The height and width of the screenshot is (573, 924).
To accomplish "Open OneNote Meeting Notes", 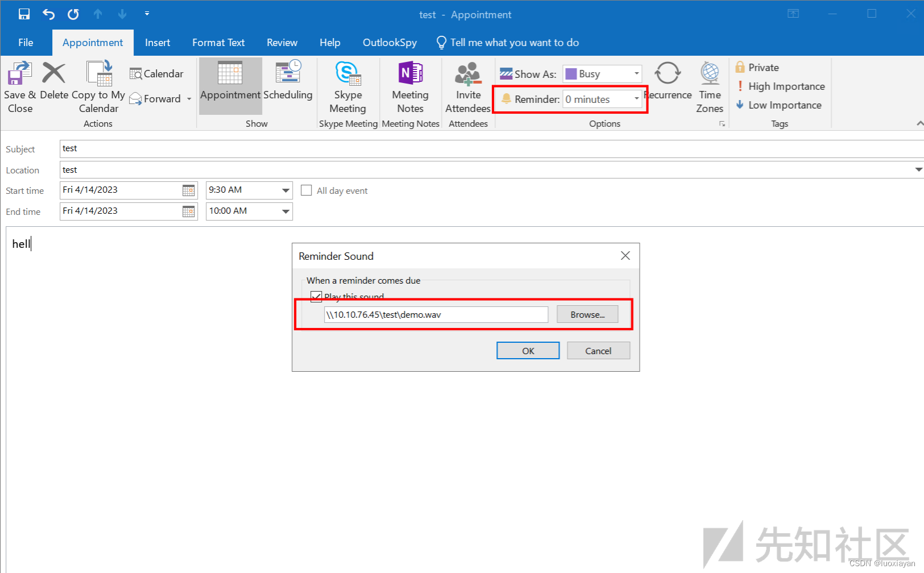I will [x=410, y=88].
